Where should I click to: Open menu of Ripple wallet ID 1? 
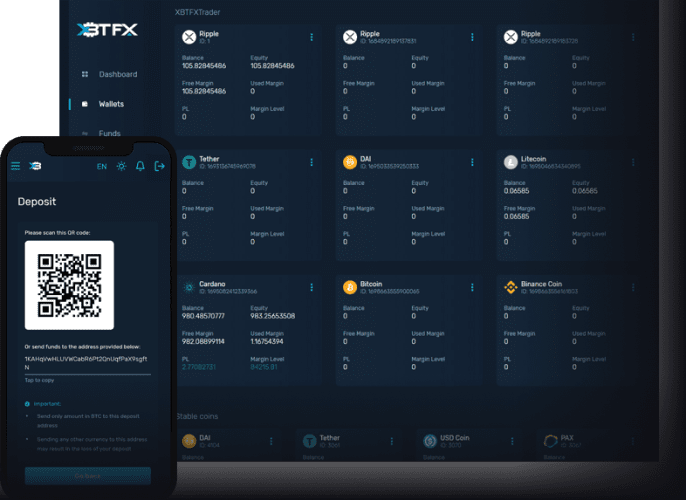pyautogui.click(x=312, y=37)
